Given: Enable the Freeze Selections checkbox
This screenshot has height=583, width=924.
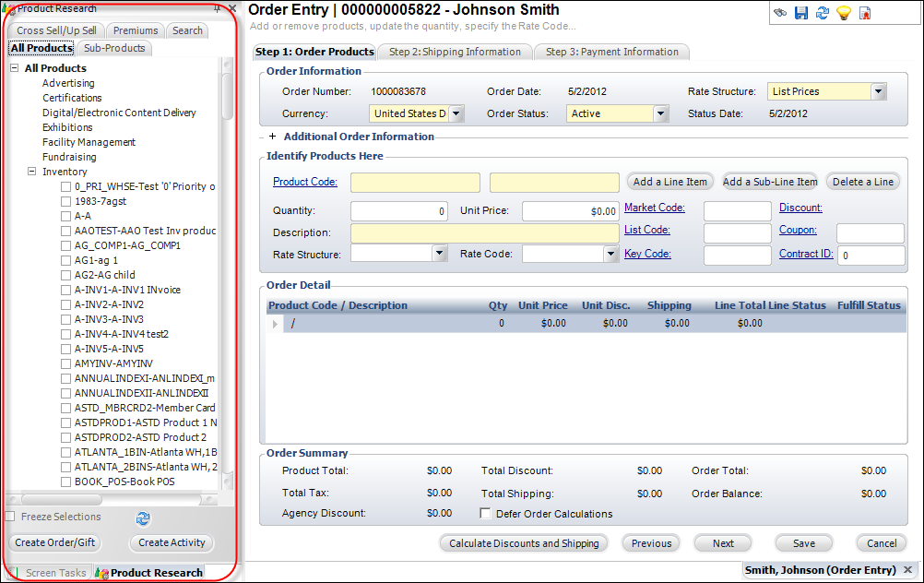Looking at the screenshot, I should tap(10, 517).
